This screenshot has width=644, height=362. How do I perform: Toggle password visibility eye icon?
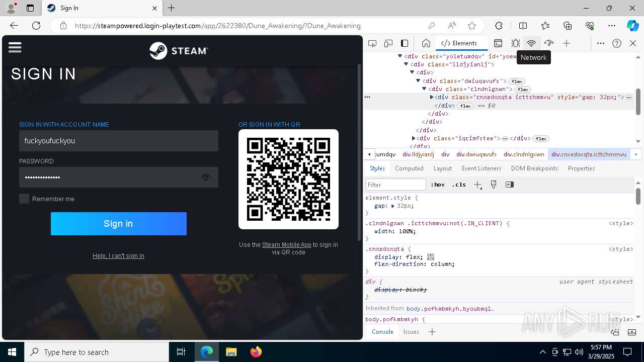[206, 177]
